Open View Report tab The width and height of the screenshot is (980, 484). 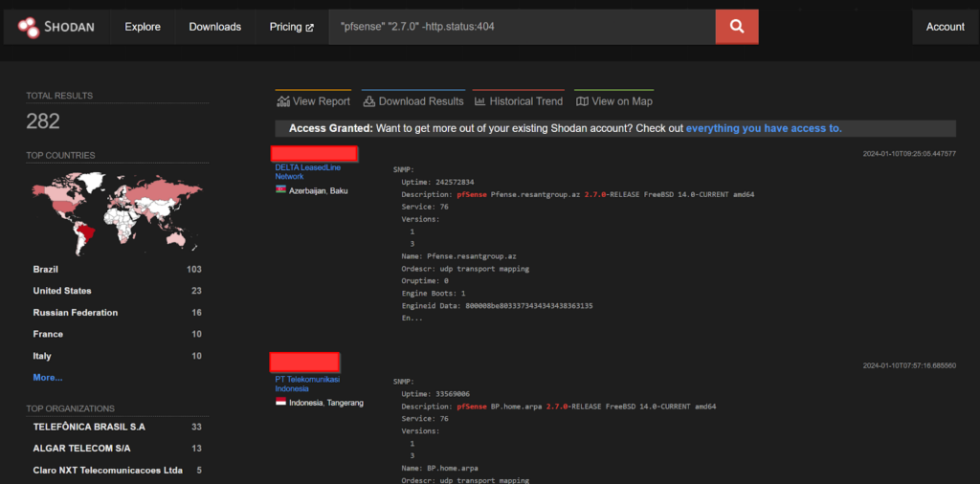click(x=313, y=101)
